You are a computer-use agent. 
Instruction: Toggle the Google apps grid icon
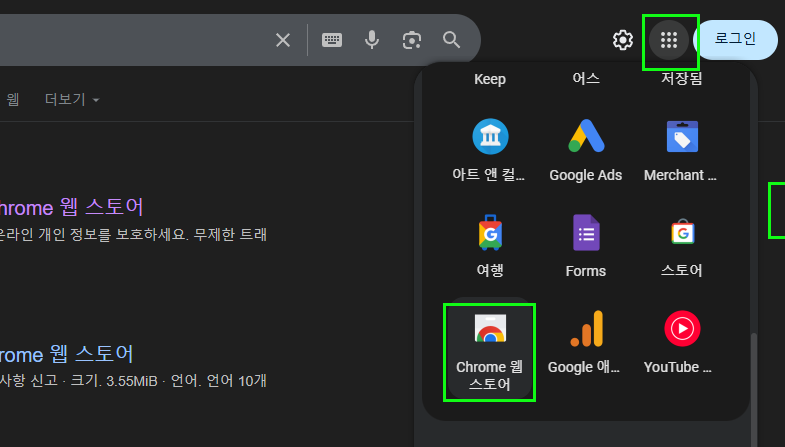click(669, 40)
